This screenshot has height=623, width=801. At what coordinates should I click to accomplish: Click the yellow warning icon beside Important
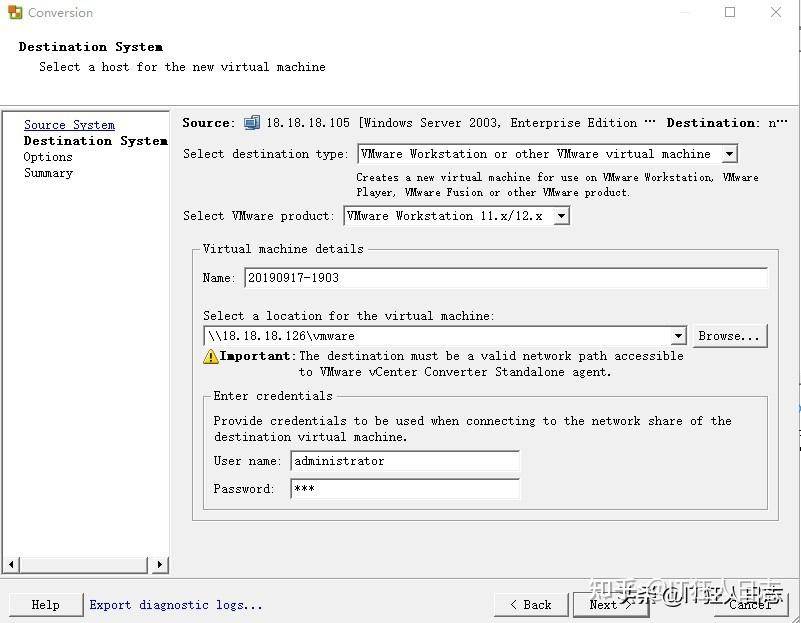[x=210, y=356]
